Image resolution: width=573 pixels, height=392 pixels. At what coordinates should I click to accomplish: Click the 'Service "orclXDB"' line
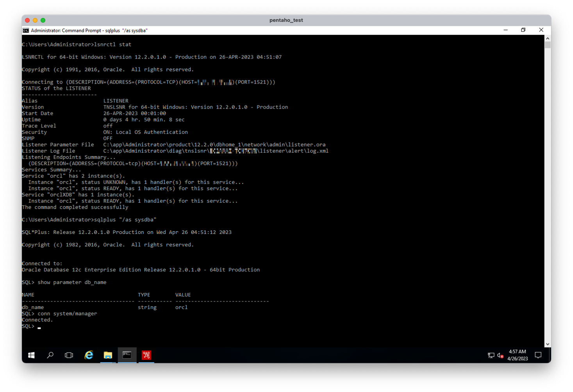(78, 195)
